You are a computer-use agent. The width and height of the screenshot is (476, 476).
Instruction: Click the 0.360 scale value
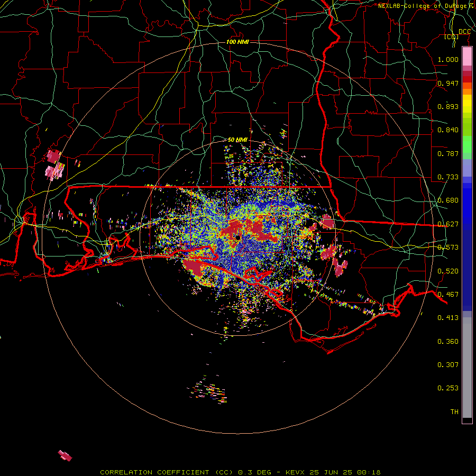[x=448, y=342]
